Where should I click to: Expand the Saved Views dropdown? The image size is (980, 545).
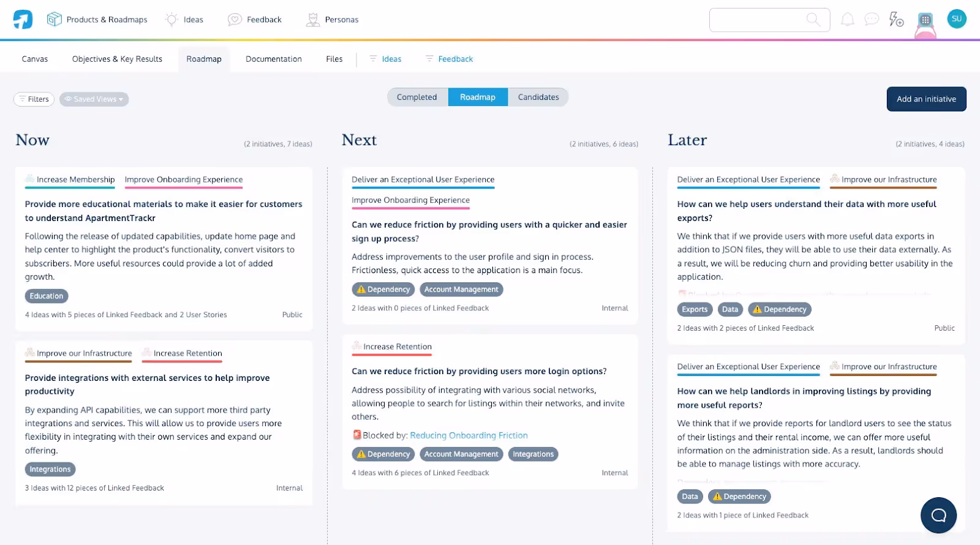coord(94,99)
